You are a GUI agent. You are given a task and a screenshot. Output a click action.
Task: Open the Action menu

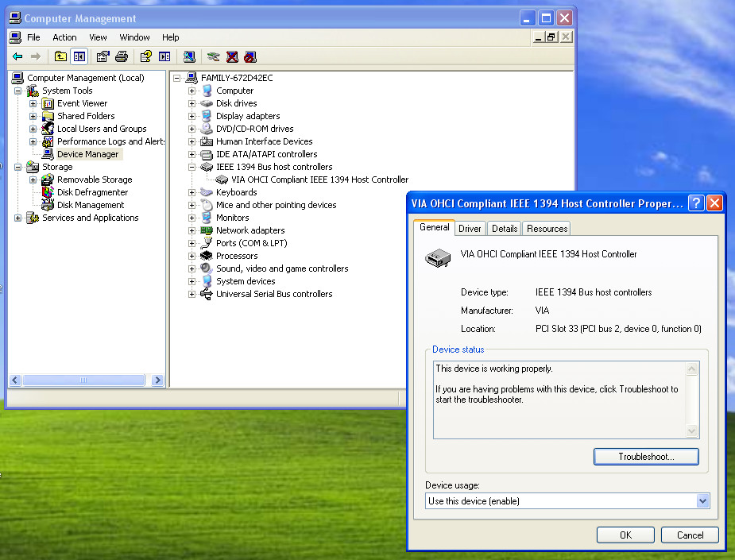coord(64,37)
